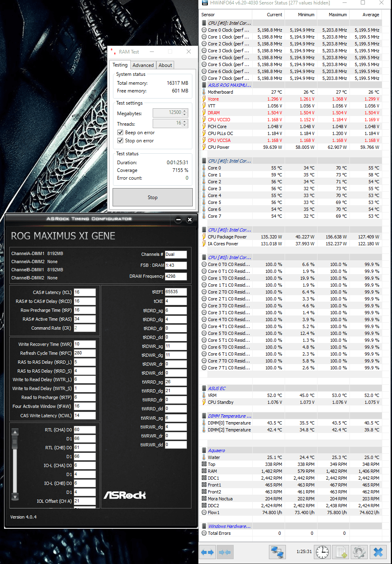Click the Minimum column header
Screen dimensions: 392x564
click(x=302, y=15)
